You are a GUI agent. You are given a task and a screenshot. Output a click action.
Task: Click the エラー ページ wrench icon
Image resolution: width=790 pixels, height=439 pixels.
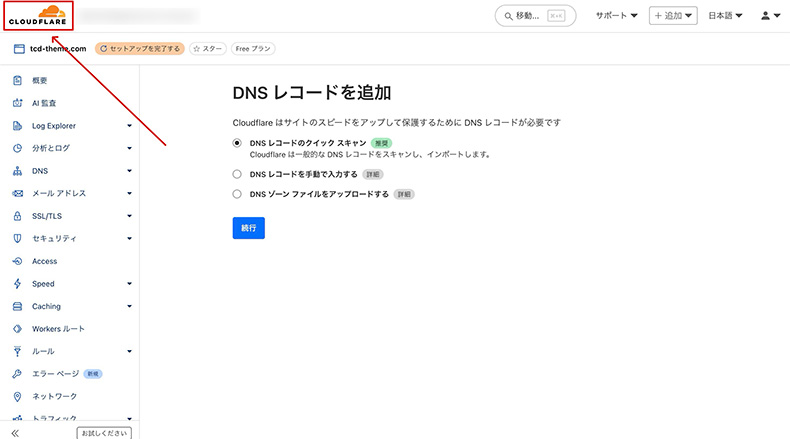tap(18, 373)
